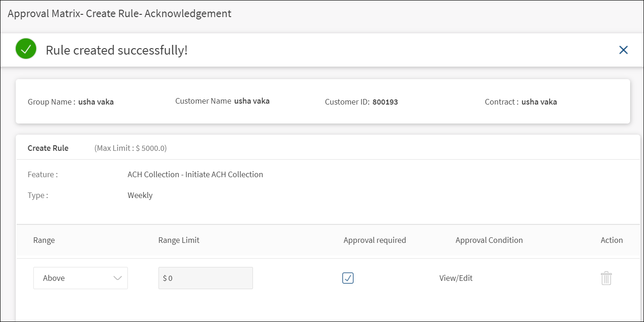
Task: Open the Above range dropdown
Action: [x=80, y=278]
